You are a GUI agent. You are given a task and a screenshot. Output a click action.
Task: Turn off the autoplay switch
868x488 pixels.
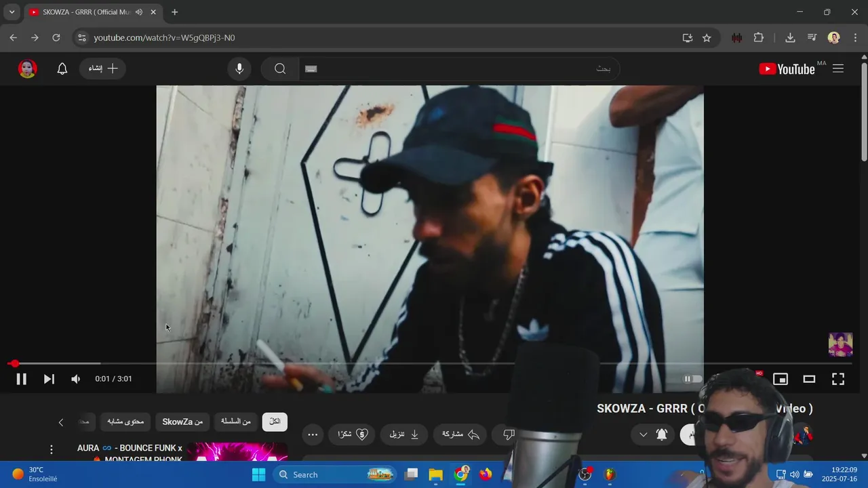point(692,379)
